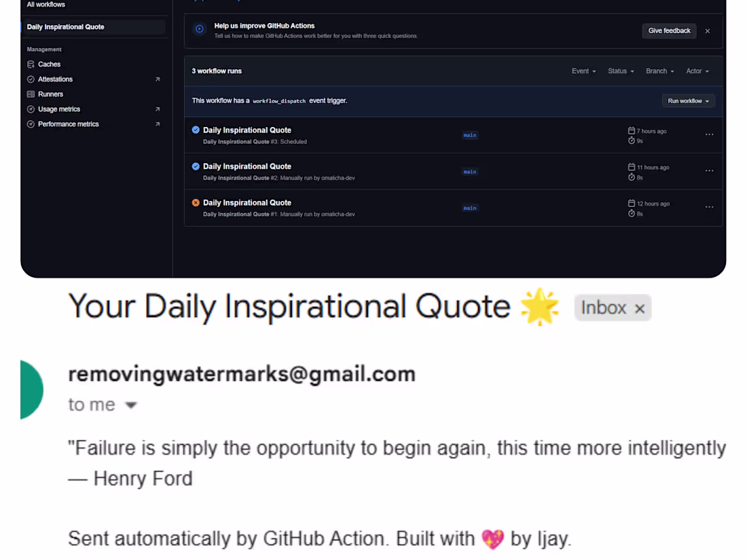Click the orange failure icon on run #1
The height and width of the screenshot is (560, 747).
(x=195, y=202)
